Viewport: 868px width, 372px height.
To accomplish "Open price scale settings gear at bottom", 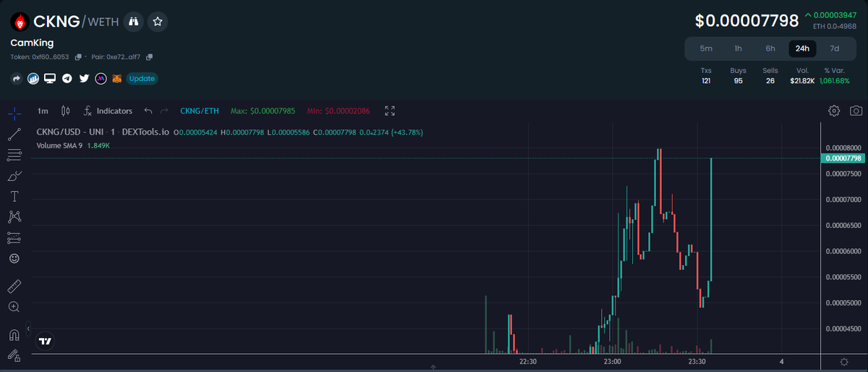I will (x=844, y=361).
